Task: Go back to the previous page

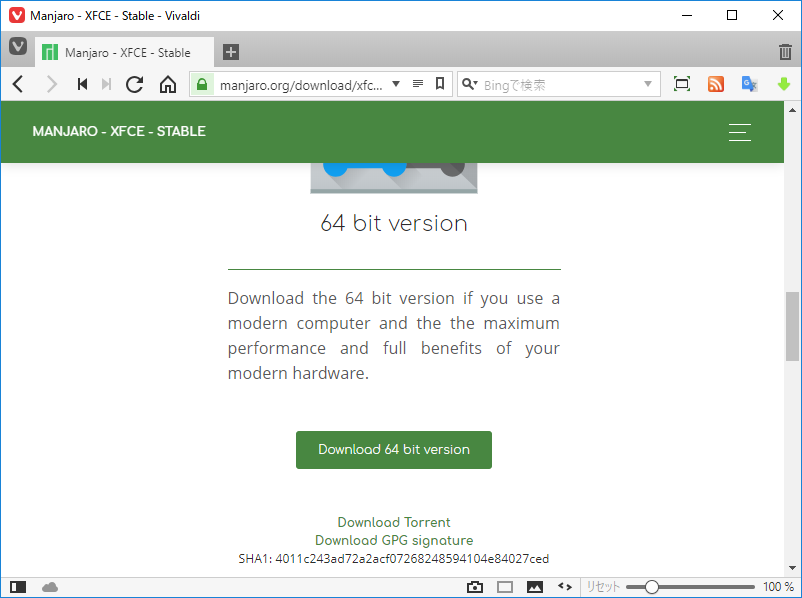Action: 18,84
